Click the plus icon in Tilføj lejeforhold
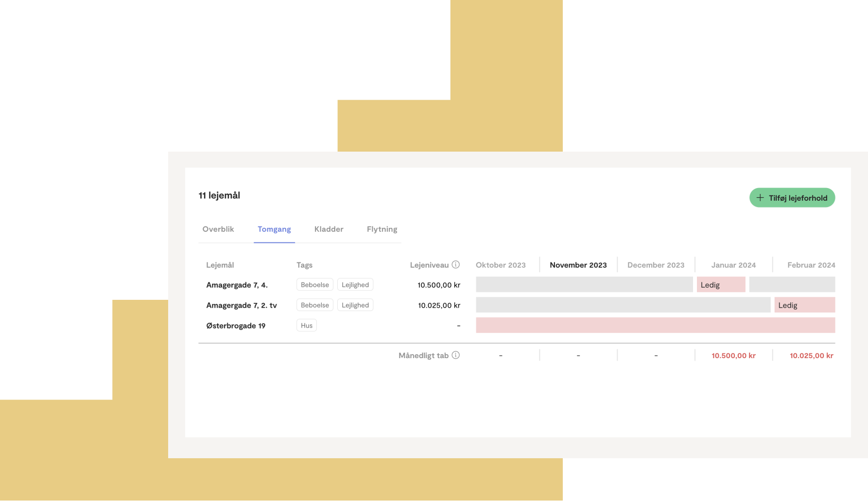 click(760, 198)
